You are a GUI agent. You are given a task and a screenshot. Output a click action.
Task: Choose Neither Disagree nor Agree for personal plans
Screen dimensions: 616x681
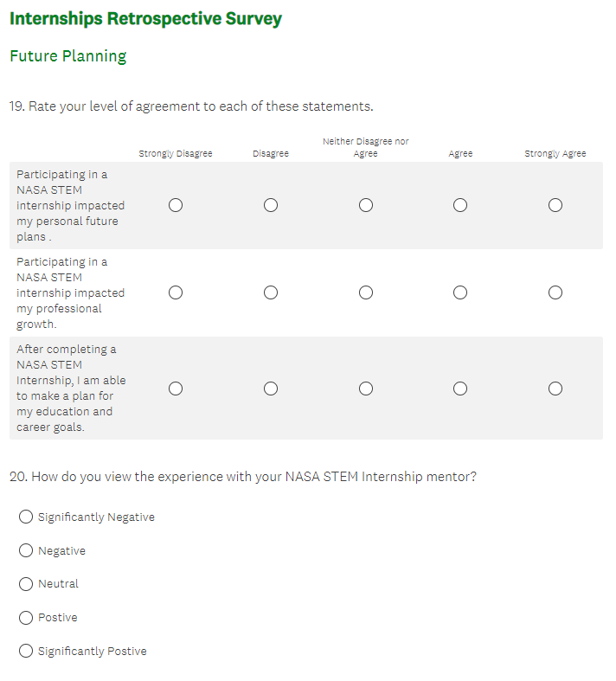pyautogui.click(x=366, y=205)
